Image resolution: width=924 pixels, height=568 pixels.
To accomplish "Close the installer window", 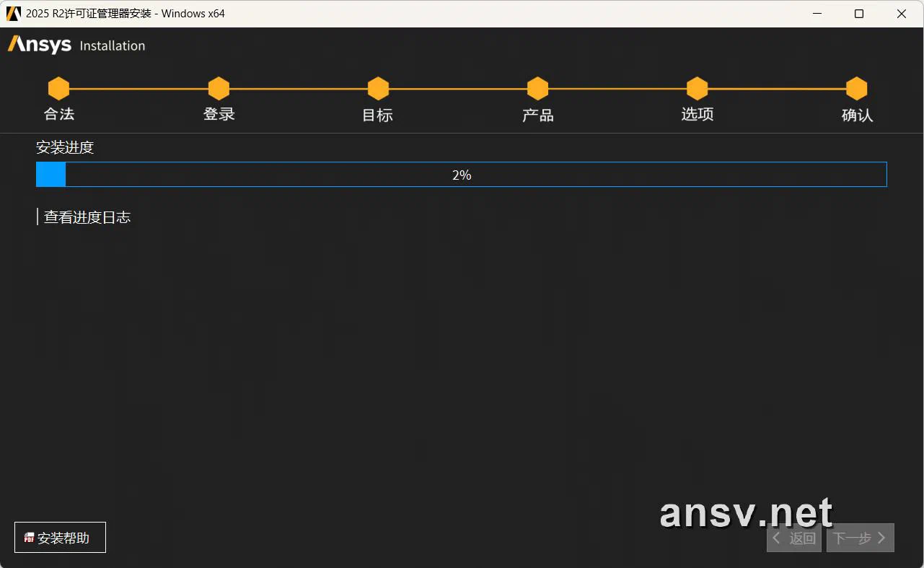I will (902, 14).
